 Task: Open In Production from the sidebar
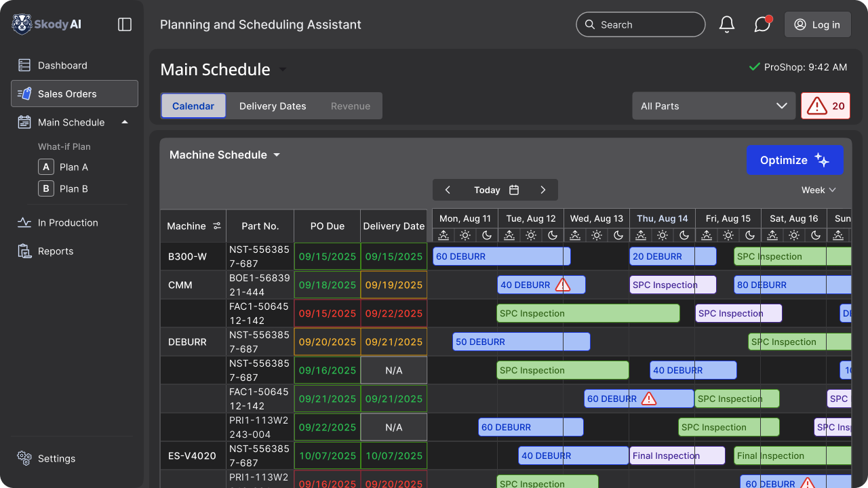pos(68,223)
